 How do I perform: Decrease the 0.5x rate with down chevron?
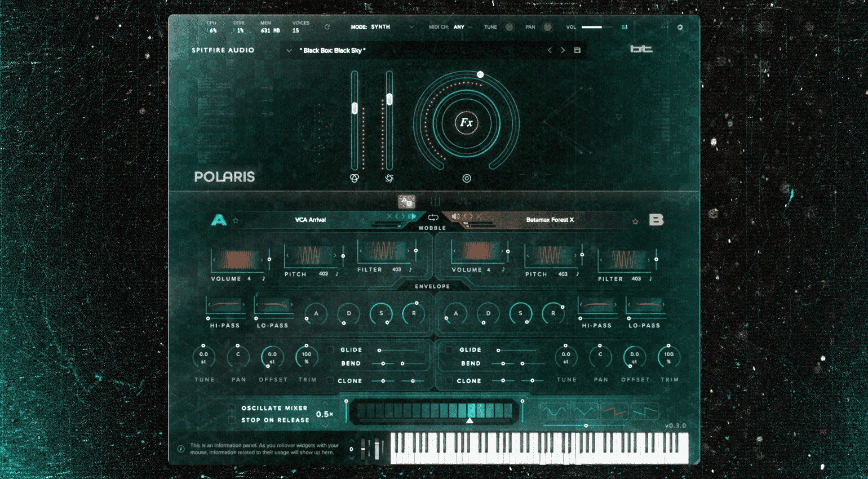pos(325,425)
